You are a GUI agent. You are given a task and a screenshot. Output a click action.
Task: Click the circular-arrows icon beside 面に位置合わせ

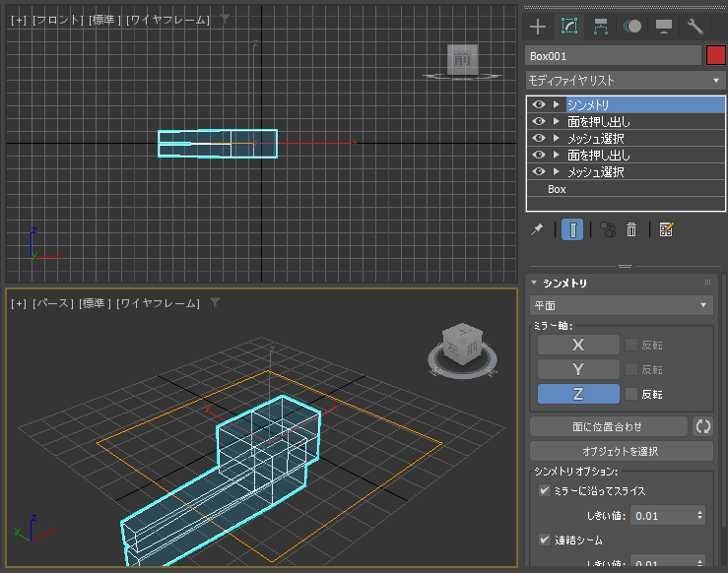[x=703, y=426]
